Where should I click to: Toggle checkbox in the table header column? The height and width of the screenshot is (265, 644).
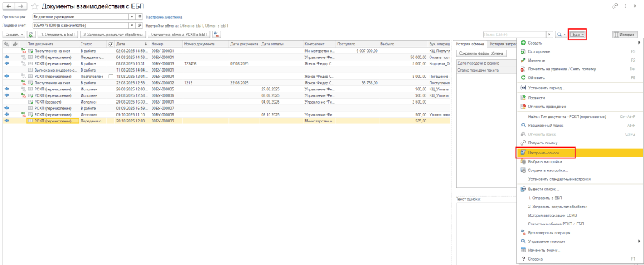111,45
